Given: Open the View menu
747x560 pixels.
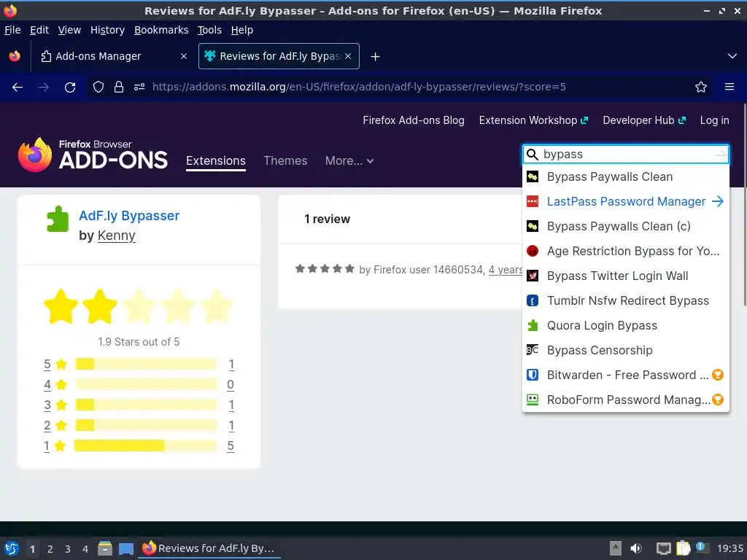Looking at the screenshot, I should 69,30.
